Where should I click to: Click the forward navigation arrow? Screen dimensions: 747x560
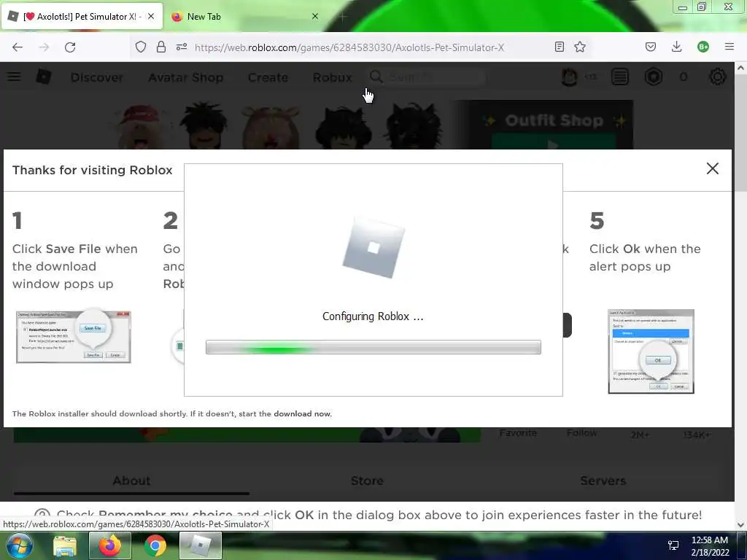pyautogui.click(x=44, y=47)
